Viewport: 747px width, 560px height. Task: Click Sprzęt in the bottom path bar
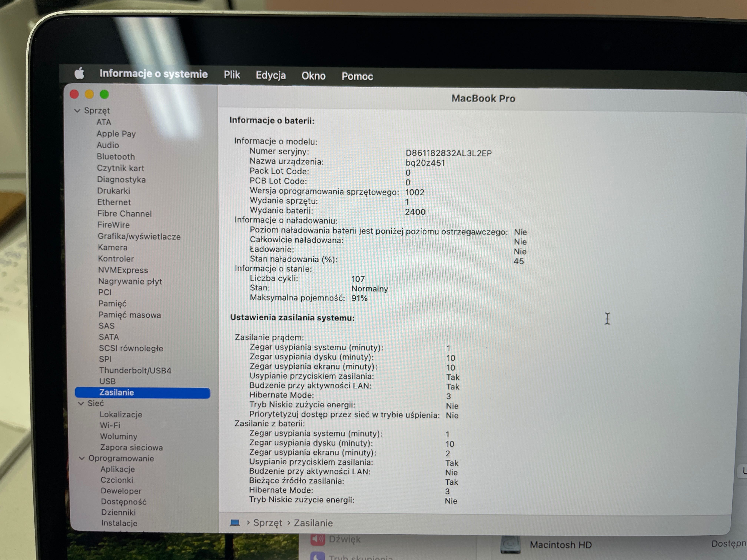(x=268, y=523)
